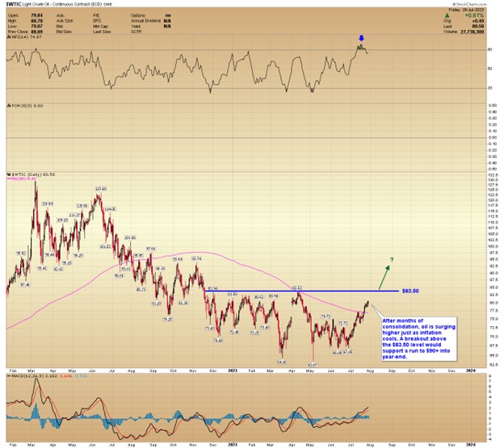Click the 132.5 top level on the price axis

pos(493,175)
